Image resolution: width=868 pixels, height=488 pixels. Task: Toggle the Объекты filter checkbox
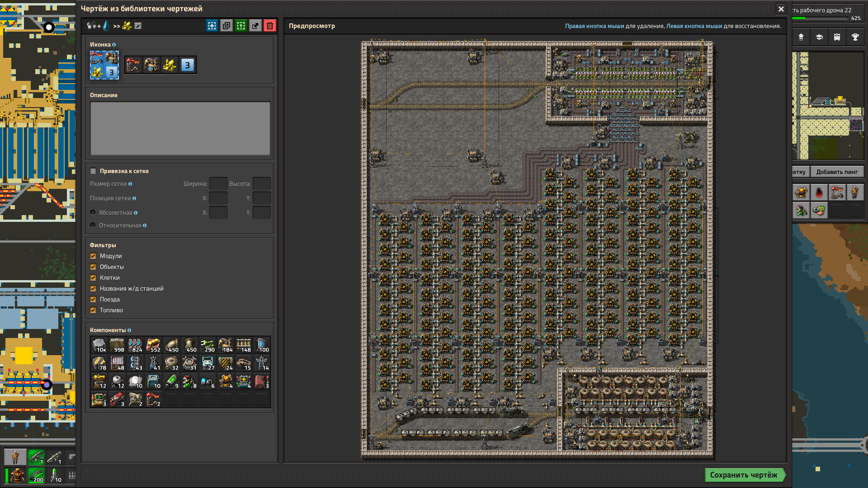pyautogui.click(x=93, y=267)
